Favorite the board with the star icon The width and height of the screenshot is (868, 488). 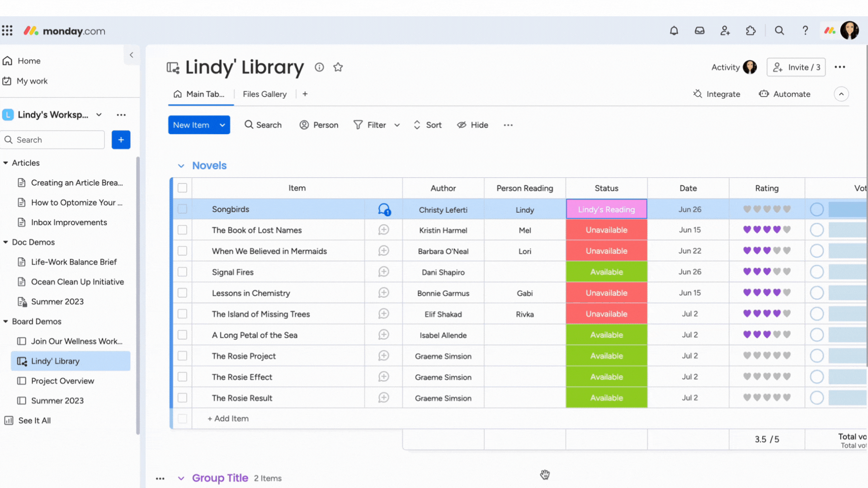338,67
